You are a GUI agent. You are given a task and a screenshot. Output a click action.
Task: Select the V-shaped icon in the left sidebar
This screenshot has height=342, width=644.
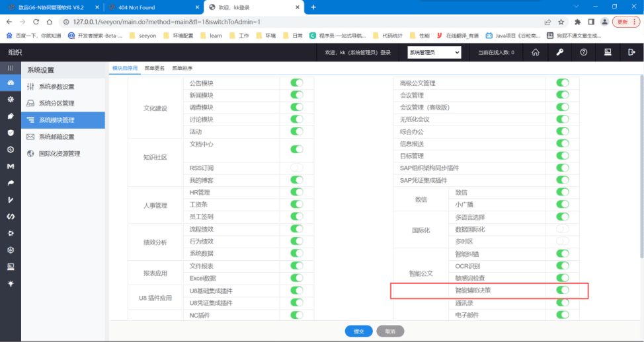11,199
